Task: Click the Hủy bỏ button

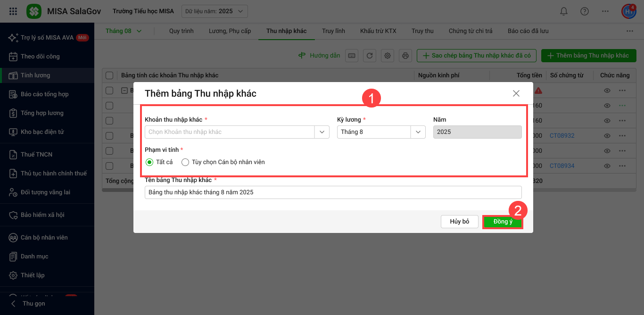Action: pyautogui.click(x=459, y=222)
